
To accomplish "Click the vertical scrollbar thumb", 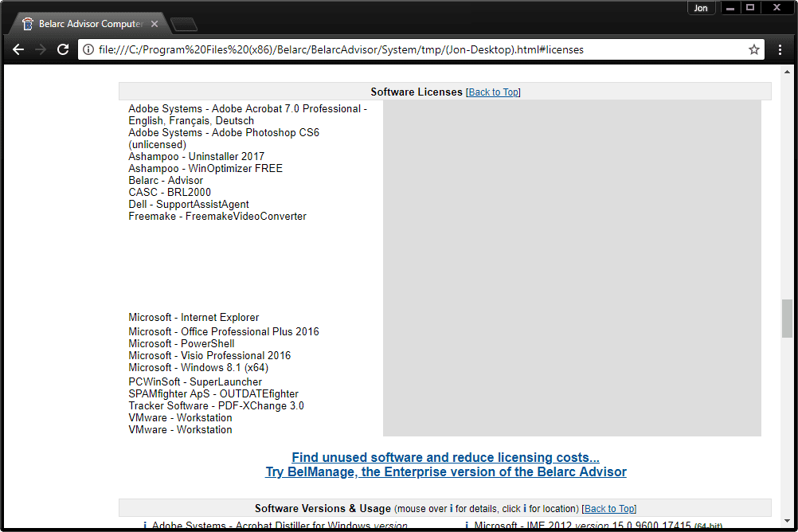I will [x=788, y=319].
